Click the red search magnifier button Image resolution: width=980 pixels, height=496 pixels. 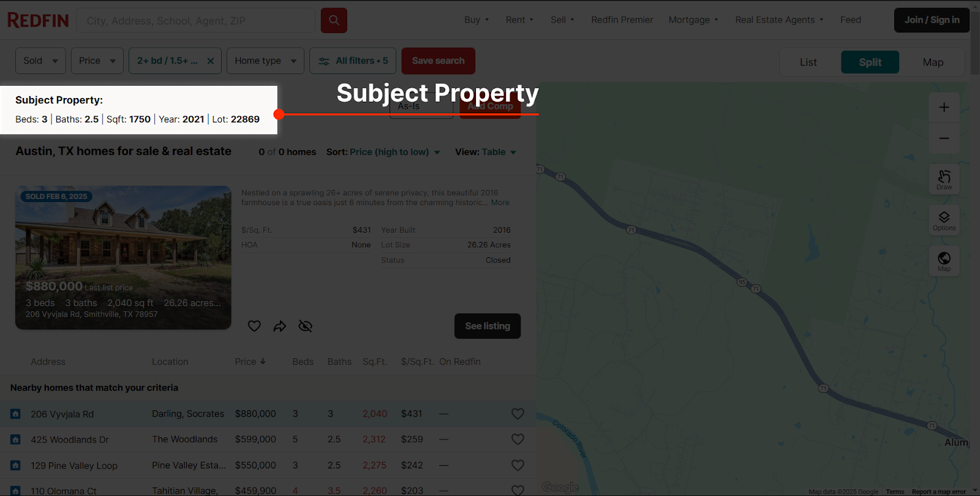coord(334,20)
